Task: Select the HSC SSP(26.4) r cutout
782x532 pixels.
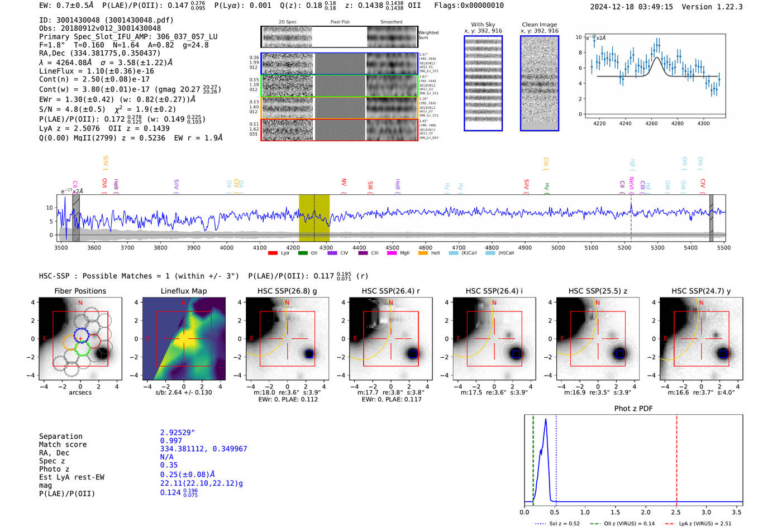Action: (x=391, y=339)
